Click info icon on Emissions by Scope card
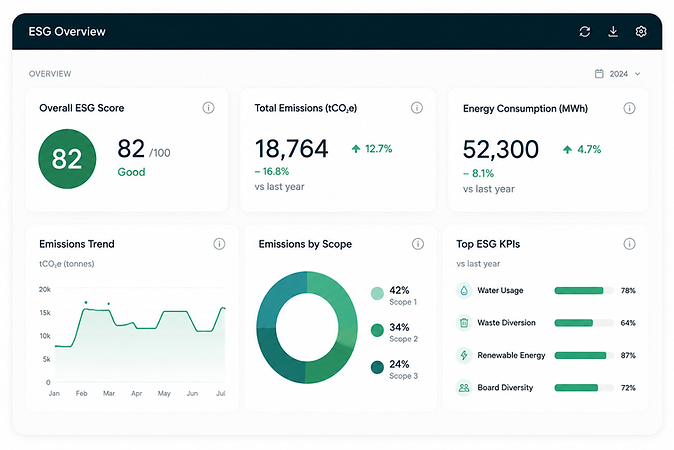The width and height of the screenshot is (674, 450). 418,244
